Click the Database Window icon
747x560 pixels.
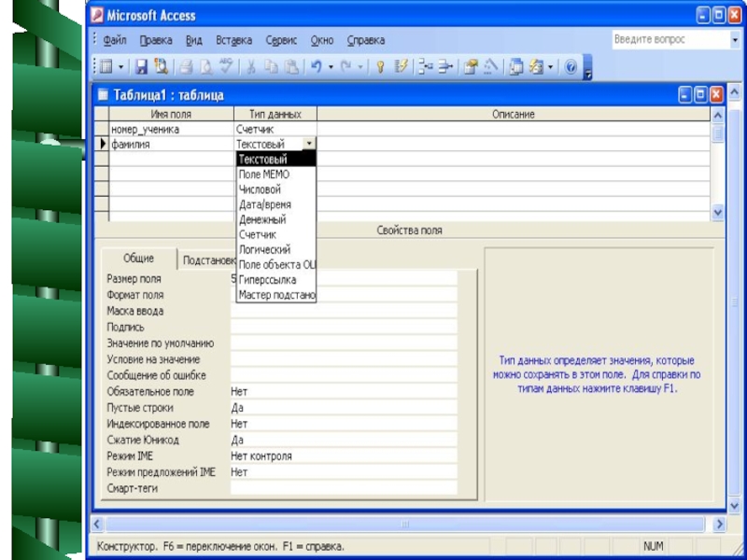[515, 66]
